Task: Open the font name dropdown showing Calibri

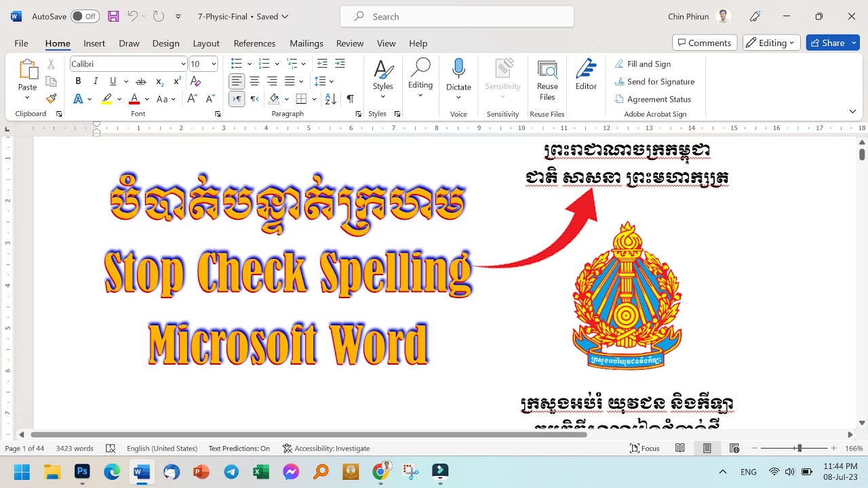Action: (183, 64)
